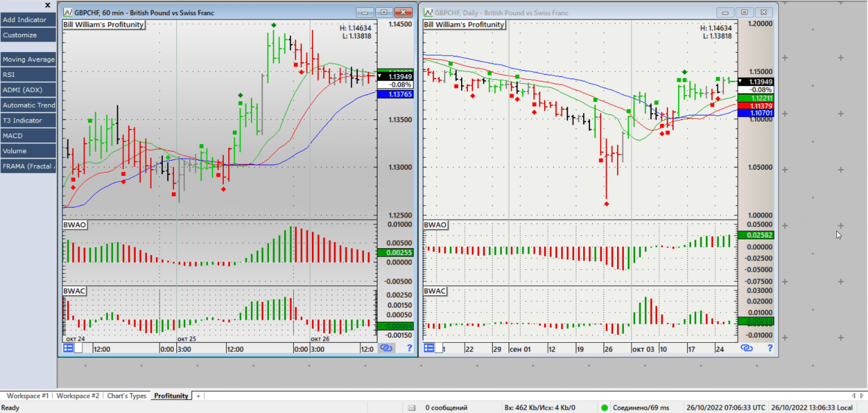This screenshot has height=413, width=868.
Task: Switch to the Workspace #1 tab
Action: click(x=28, y=396)
